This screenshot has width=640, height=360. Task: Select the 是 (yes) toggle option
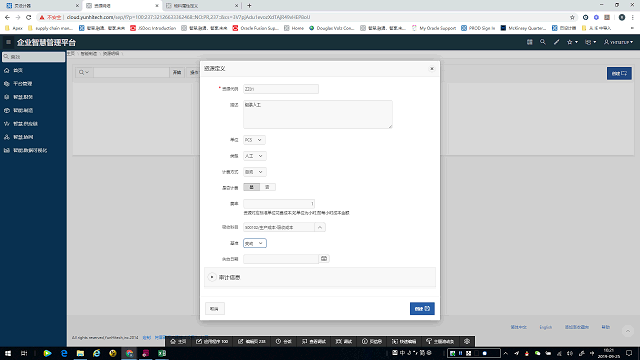251,187
